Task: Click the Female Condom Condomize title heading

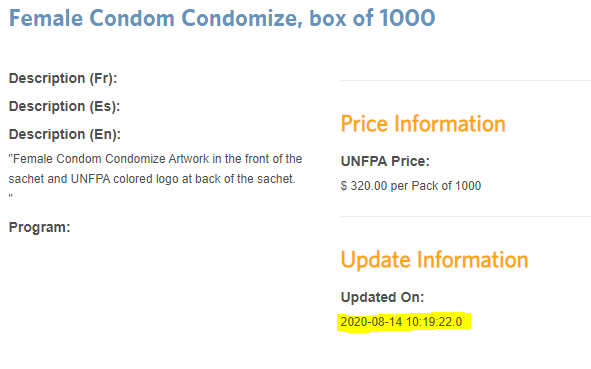Action: point(222,18)
